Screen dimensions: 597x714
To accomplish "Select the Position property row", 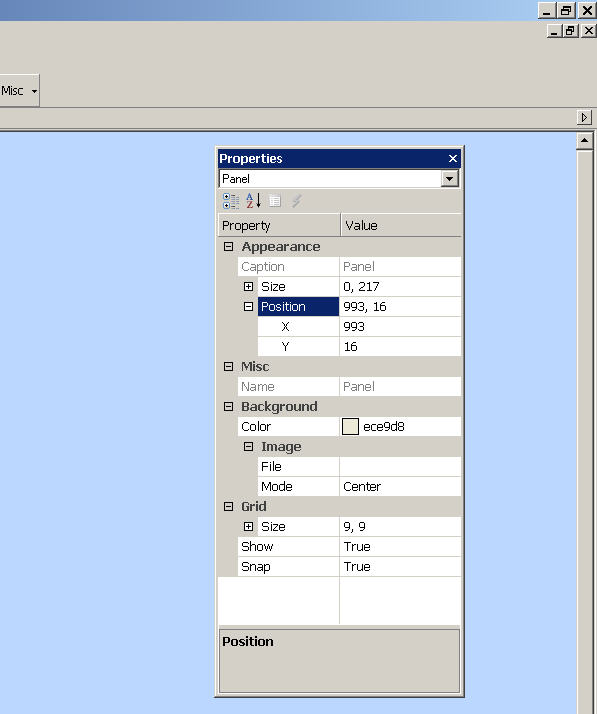I will pos(298,306).
